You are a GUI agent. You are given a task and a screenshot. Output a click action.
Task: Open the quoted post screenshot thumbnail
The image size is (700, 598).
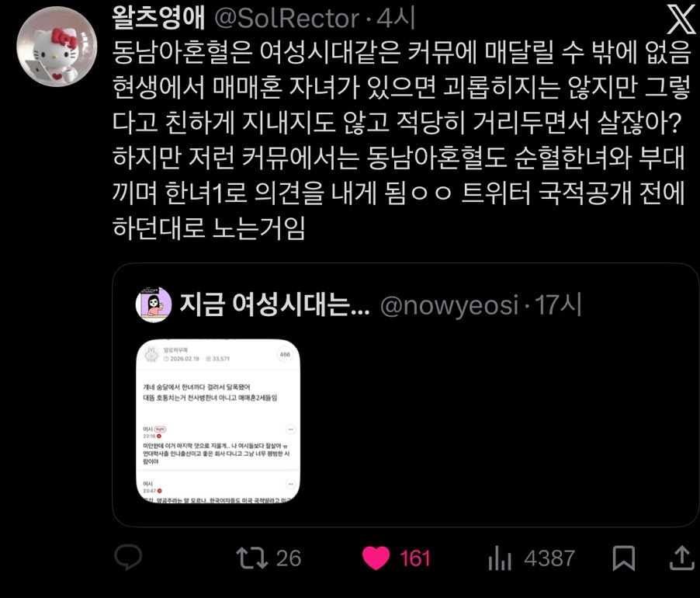tap(218, 421)
